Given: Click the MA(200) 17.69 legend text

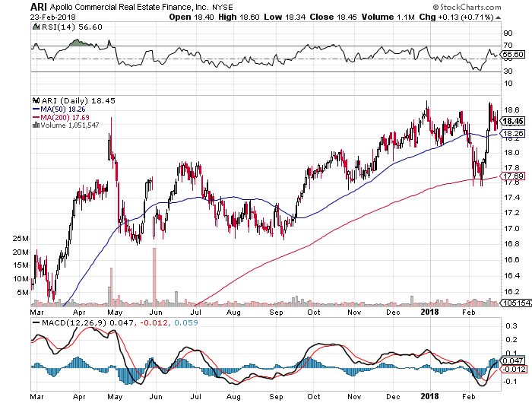Looking at the screenshot, I should [65, 117].
